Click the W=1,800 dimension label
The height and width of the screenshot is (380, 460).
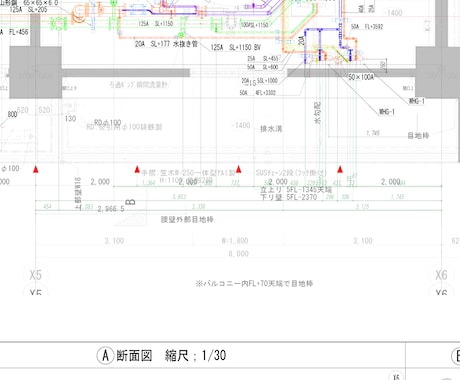[x=235, y=241]
